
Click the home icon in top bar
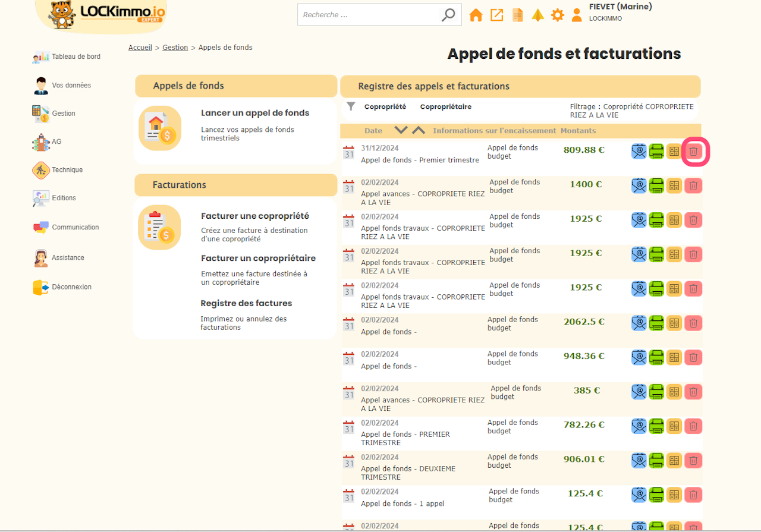[476, 15]
